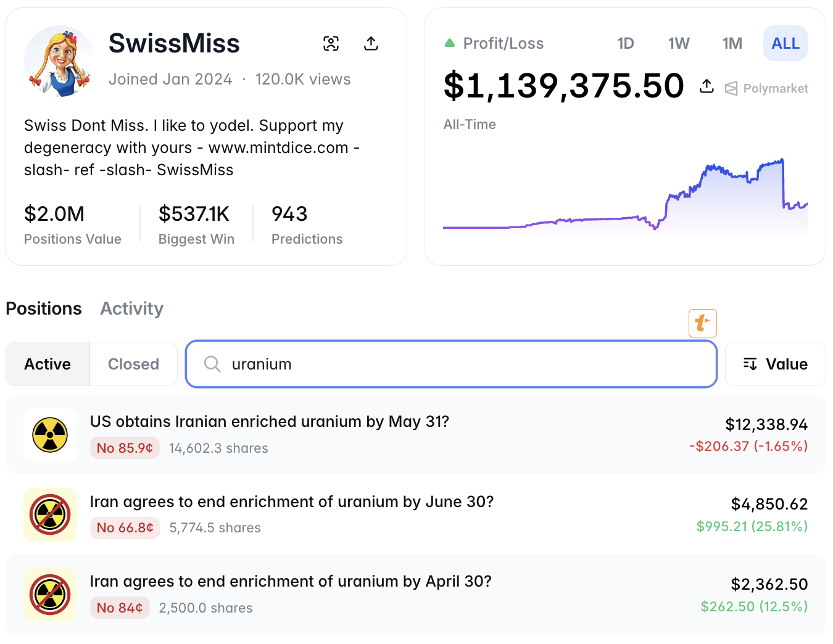This screenshot has height=644, width=833.
Task: Choose the 1M profit timeframe
Action: (x=732, y=43)
